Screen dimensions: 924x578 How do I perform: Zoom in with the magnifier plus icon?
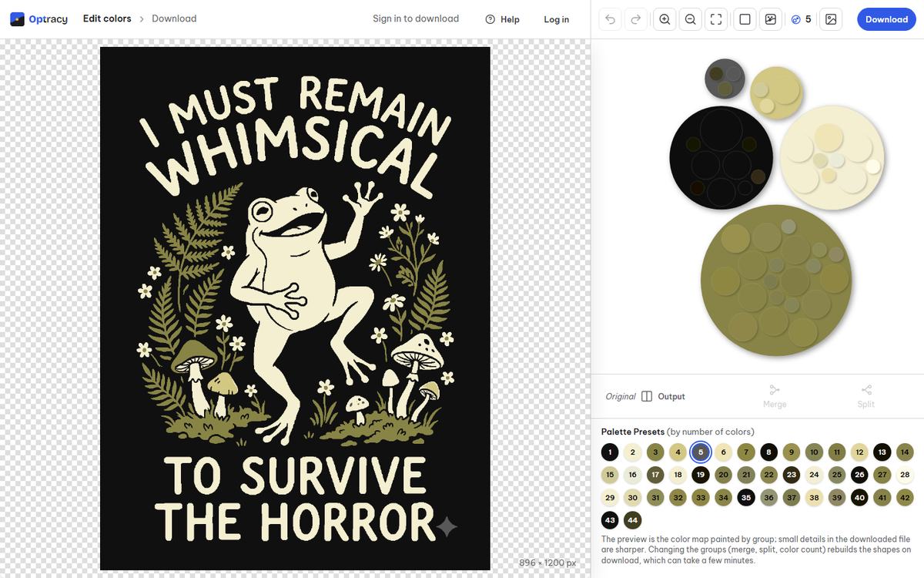[x=665, y=19]
